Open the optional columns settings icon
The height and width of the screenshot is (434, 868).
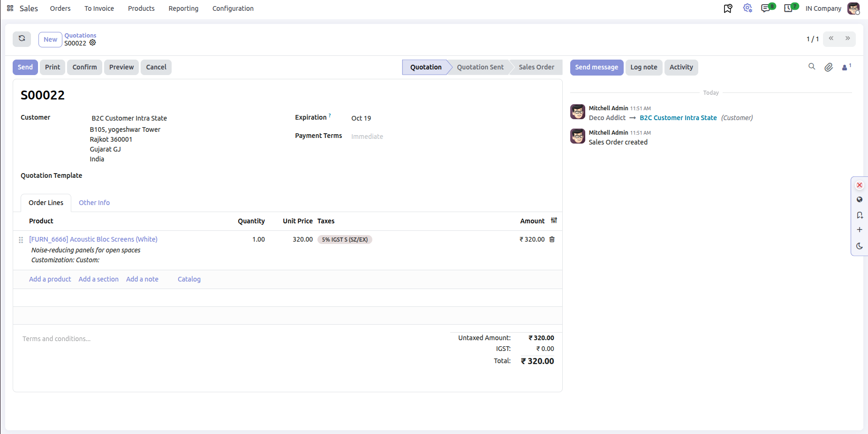pos(554,221)
